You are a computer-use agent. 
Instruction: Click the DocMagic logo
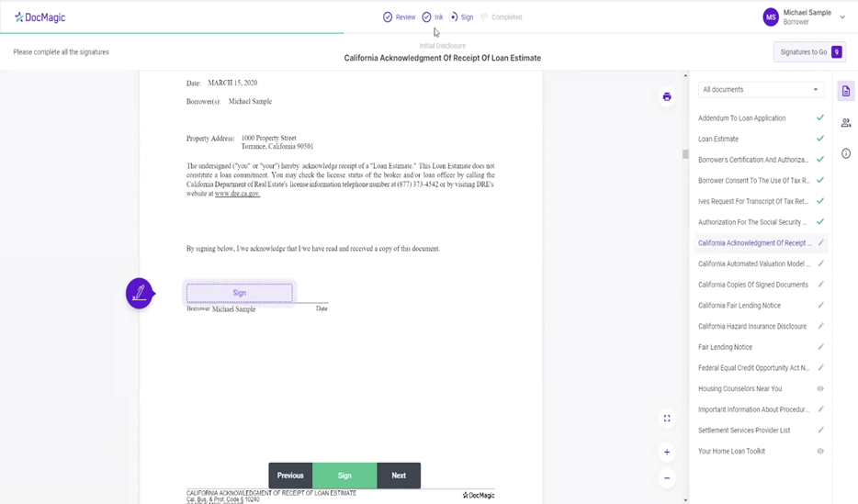click(x=40, y=17)
